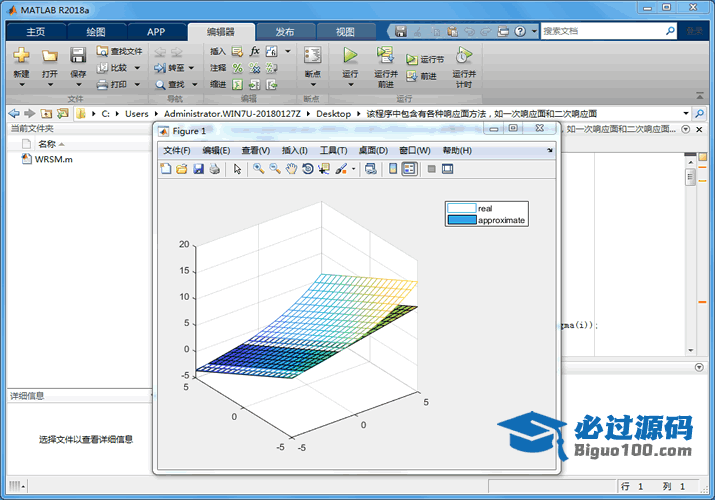This screenshot has height=500, width=715.
Task: Open Figure 1 文件(F) menu
Action: click(x=177, y=150)
